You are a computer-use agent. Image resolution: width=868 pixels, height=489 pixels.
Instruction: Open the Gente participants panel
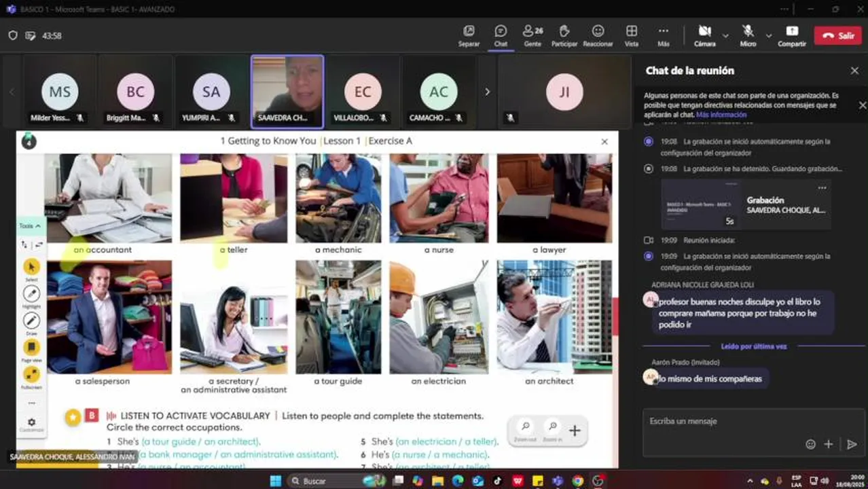pyautogui.click(x=532, y=35)
